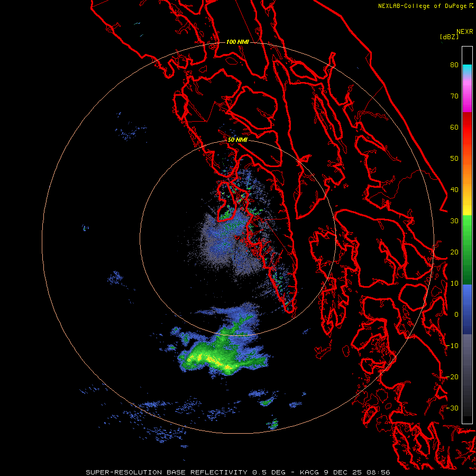The image size is (476, 476).
Task: Pick the magenta band on the dBZ color bar
Action: coord(467,100)
